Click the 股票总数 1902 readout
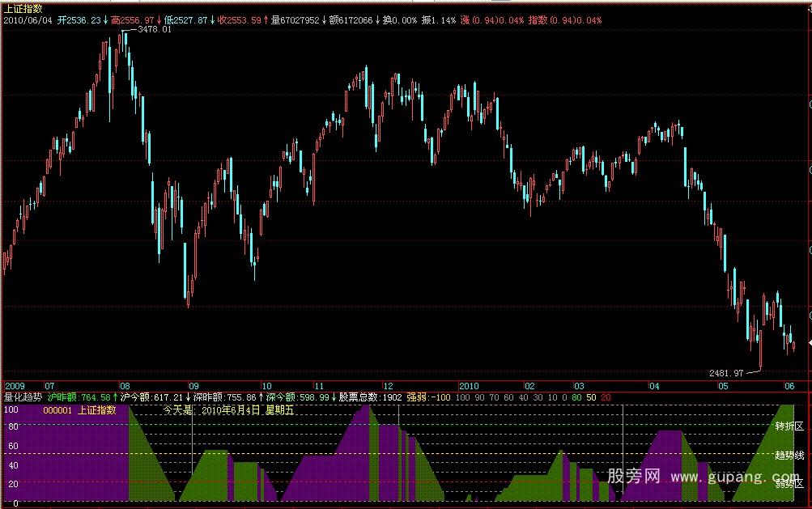812x509 pixels. coord(369,397)
